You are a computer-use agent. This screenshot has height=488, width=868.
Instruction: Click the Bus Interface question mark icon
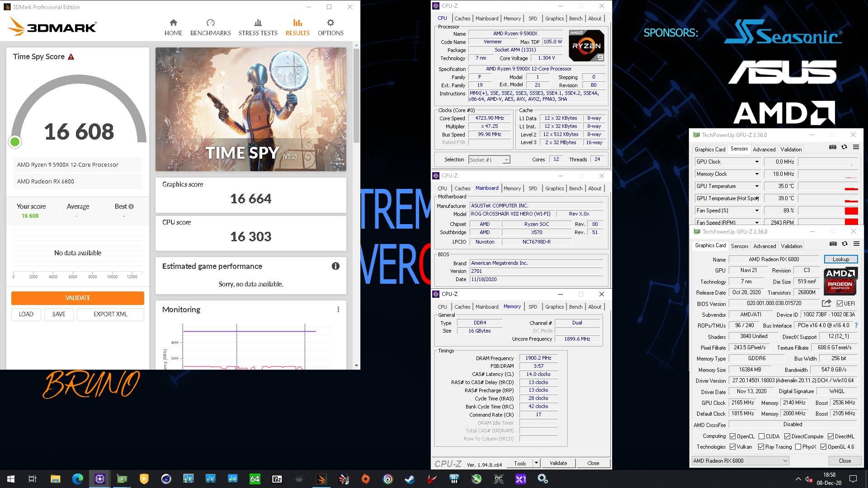(x=856, y=325)
